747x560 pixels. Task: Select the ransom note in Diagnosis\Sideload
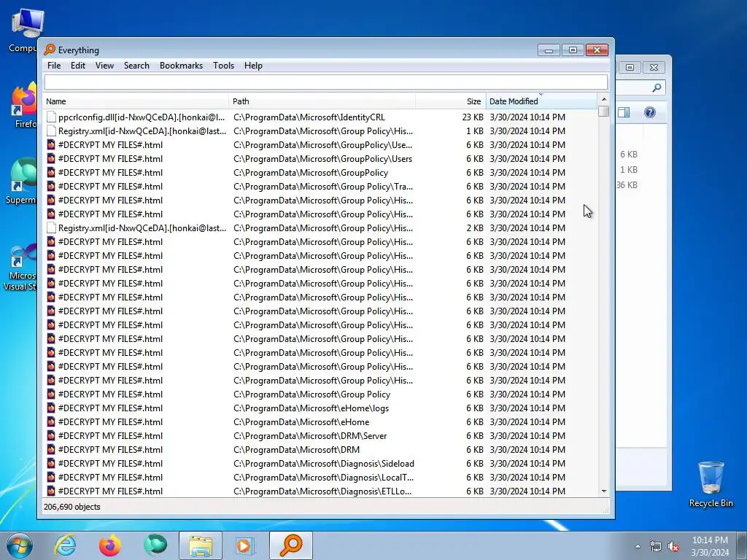coord(320,463)
